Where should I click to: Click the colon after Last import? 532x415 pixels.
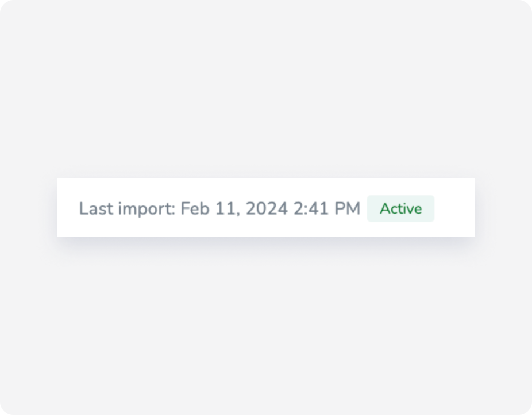[x=174, y=209]
